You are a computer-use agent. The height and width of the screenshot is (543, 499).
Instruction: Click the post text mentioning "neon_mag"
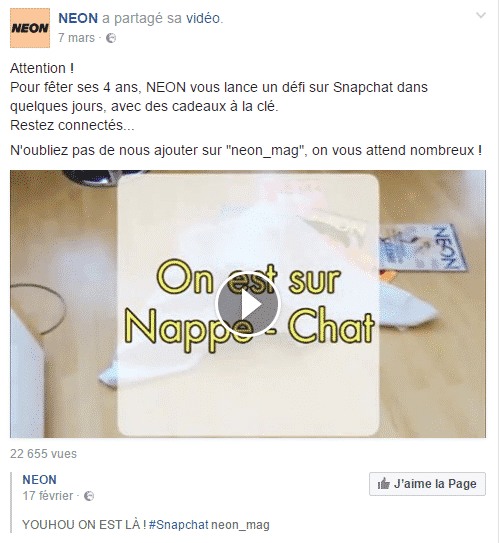246,150
